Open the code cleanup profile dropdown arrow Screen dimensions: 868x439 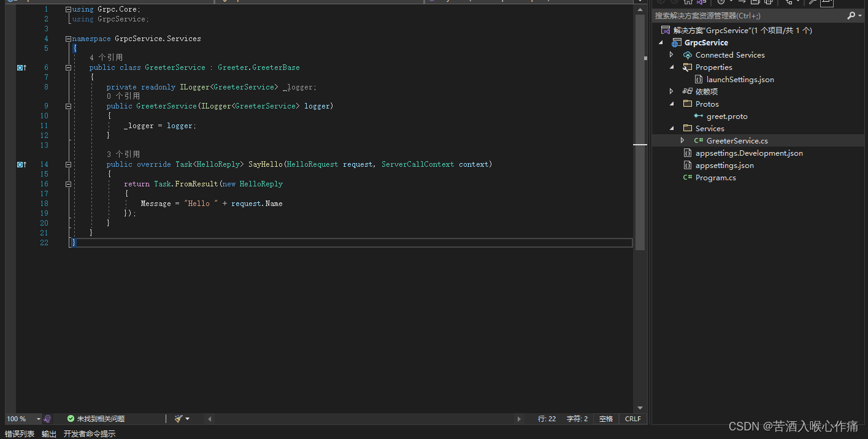187,419
